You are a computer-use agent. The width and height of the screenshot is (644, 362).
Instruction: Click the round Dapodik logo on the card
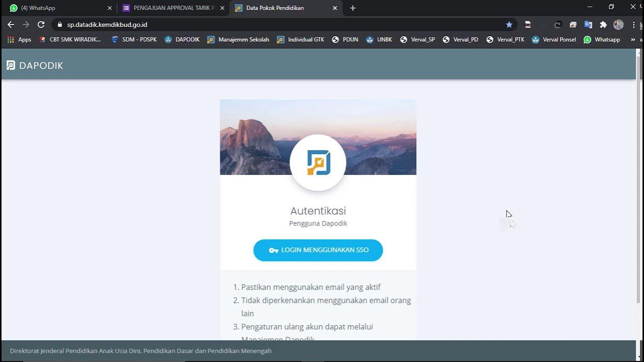[318, 163]
